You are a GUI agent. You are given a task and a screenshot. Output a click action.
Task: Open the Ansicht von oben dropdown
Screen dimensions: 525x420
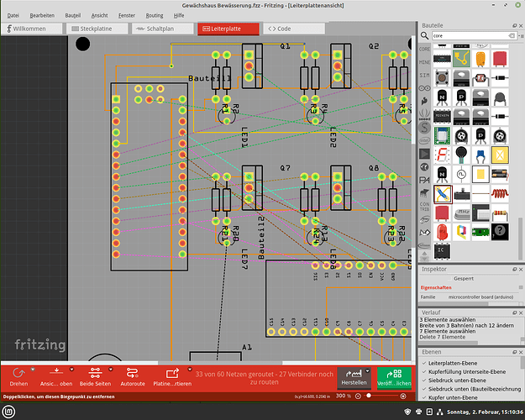(x=56, y=374)
